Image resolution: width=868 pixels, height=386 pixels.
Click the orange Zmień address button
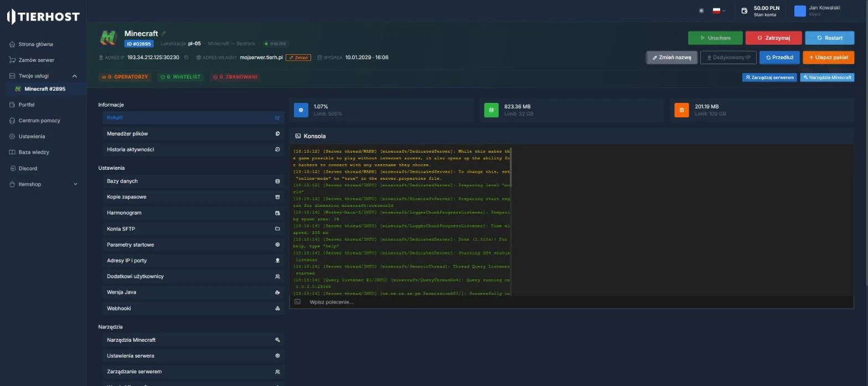pos(298,58)
